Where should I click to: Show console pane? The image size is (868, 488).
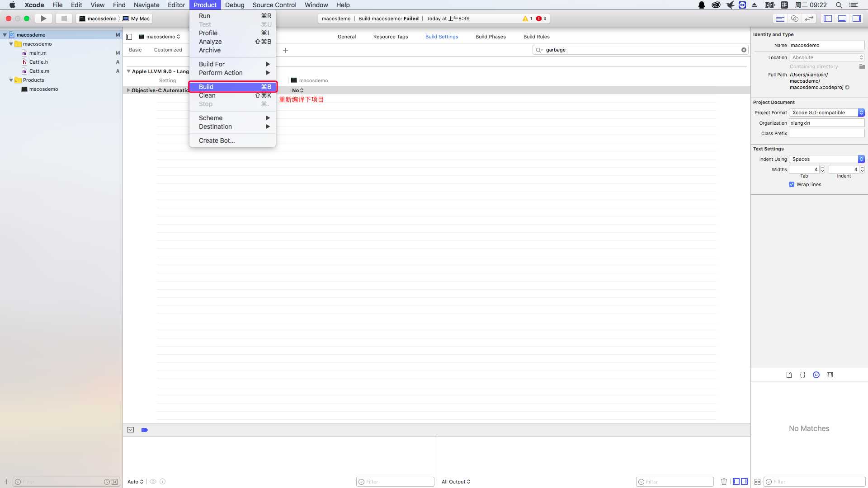(744, 481)
